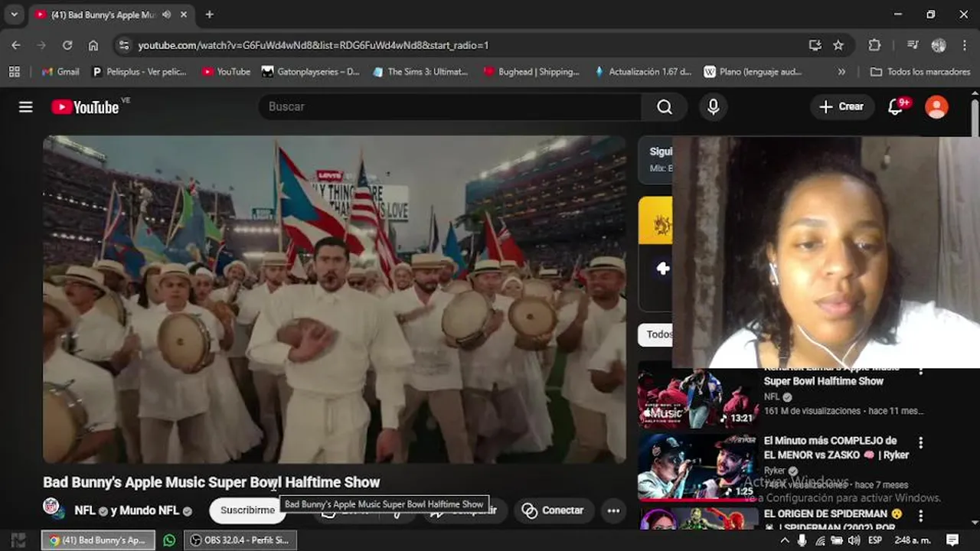
Task: Open more actions three-dot button under video
Action: point(612,510)
